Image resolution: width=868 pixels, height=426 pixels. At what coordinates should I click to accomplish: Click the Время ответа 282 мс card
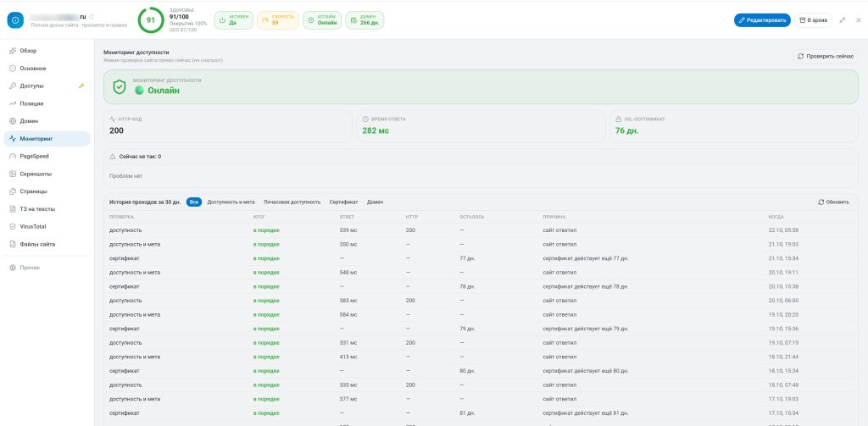tap(481, 126)
